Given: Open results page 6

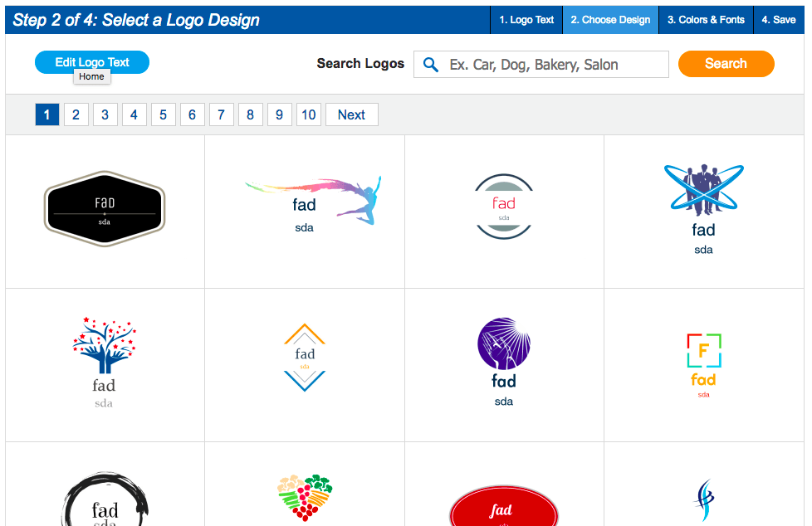Looking at the screenshot, I should tap(192, 114).
